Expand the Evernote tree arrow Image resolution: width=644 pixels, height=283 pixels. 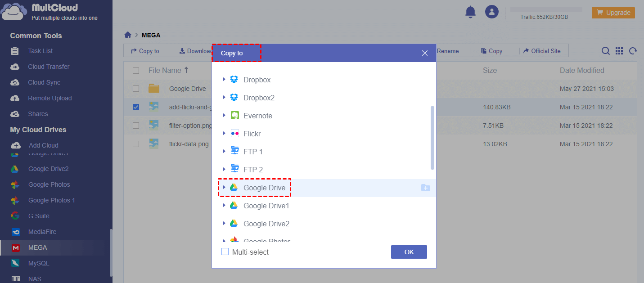click(224, 115)
